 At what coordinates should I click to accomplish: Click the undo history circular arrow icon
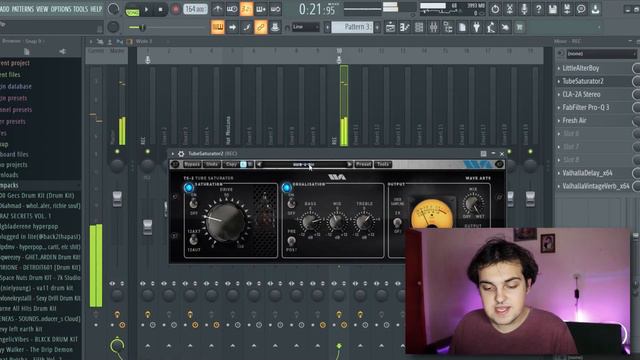pos(495,9)
